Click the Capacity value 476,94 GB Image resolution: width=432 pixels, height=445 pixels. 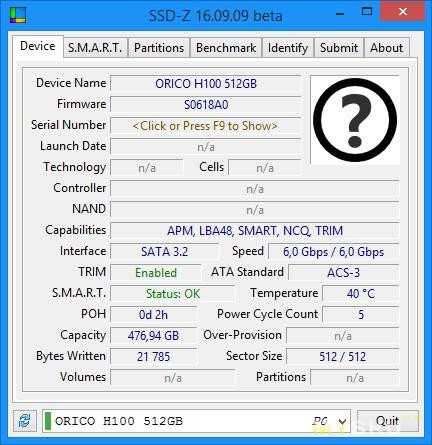(153, 336)
